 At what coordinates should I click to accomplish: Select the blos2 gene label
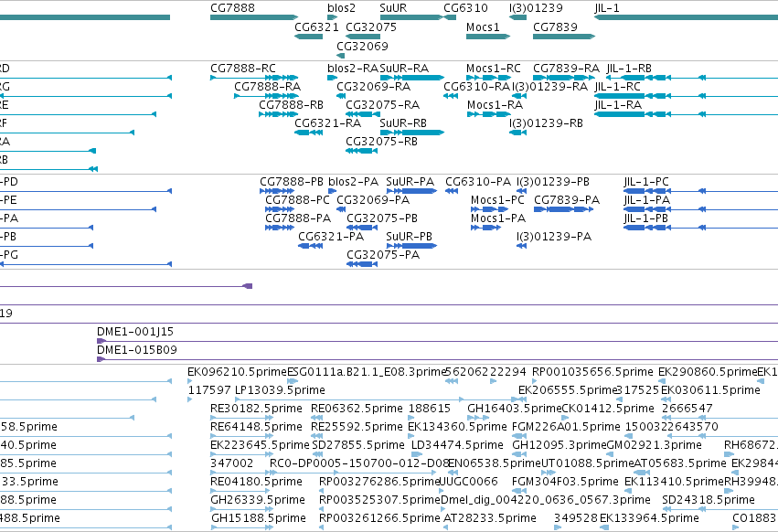point(341,8)
